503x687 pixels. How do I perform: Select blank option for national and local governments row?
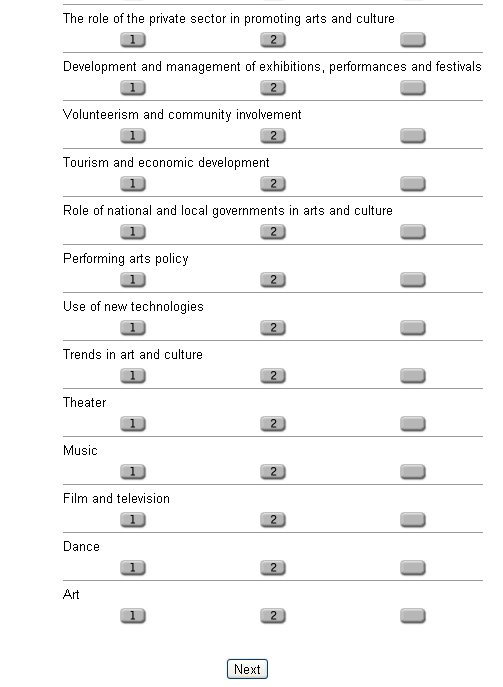coord(413,232)
